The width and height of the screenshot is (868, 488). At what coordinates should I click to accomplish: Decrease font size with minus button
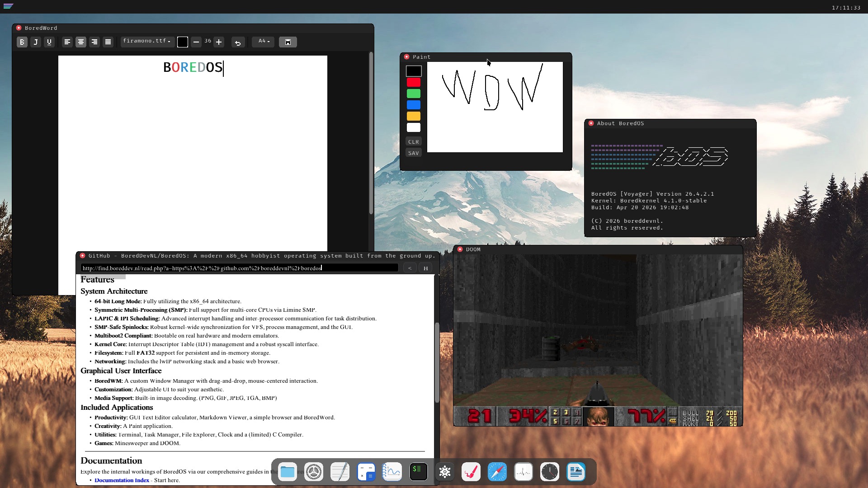(x=196, y=42)
